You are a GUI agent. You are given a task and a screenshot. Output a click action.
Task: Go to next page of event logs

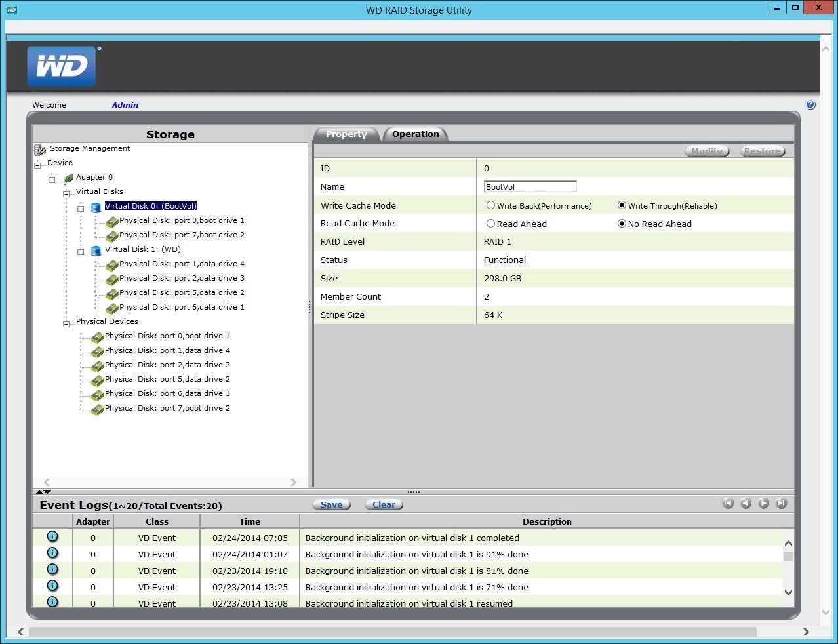(763, 503)
